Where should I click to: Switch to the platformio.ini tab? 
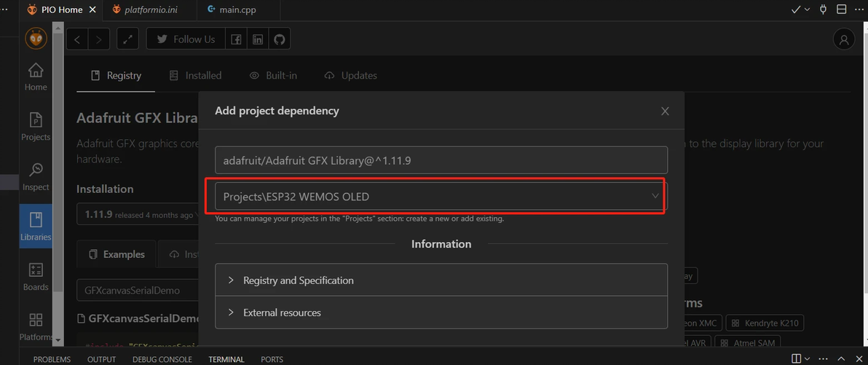click(x=149, y=10)
